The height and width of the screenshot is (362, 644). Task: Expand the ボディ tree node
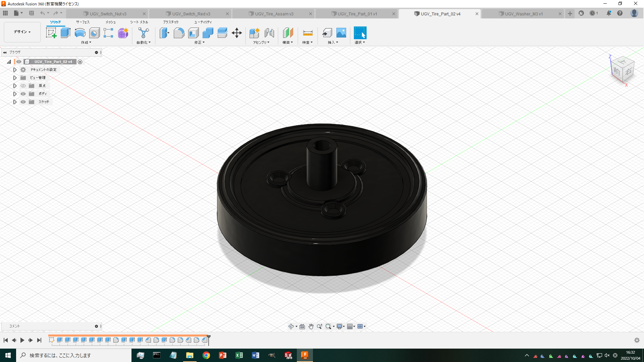[x=15, y=94]
